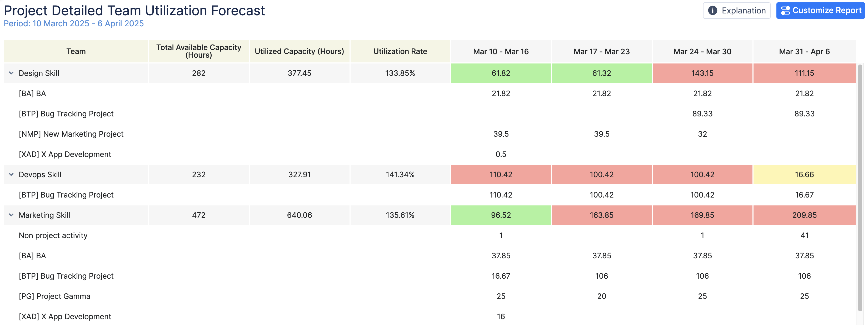868x325 pixels.
Task: Click green cell showing 96.52 hours
Action: [x=500, y=215]
